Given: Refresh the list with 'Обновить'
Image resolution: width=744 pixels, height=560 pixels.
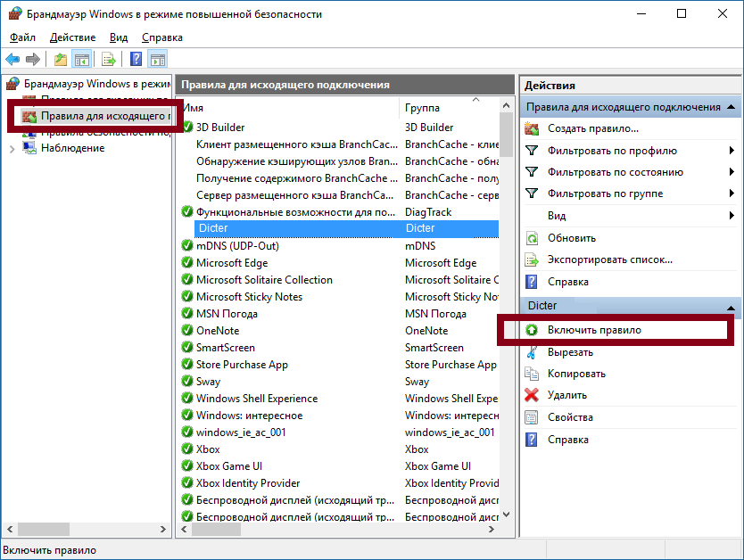Looking at the screenshot, I should 571,238.
